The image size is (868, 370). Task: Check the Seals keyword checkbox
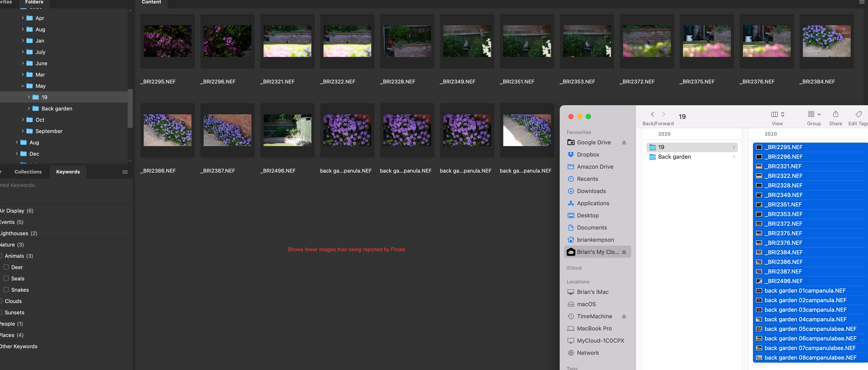click(x=6, y=278)
